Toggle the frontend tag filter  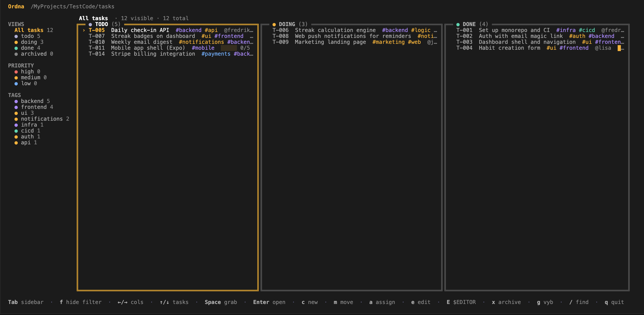(34, 107)
